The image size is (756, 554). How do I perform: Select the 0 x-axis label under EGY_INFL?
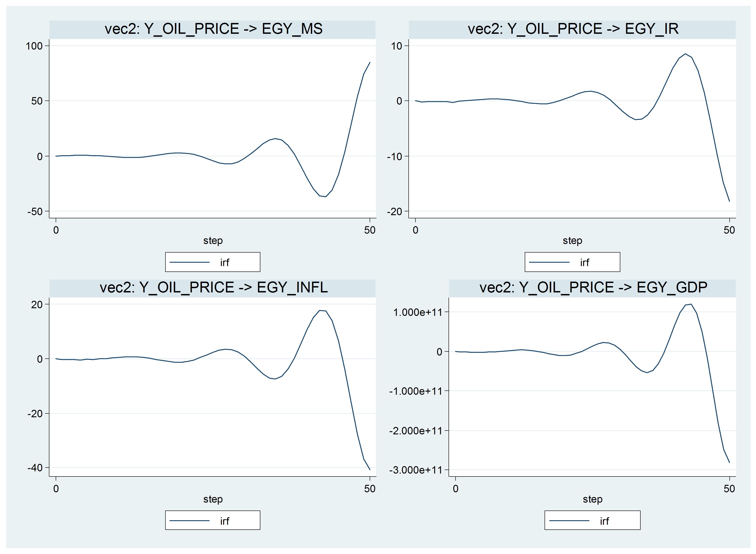point(56,489)
